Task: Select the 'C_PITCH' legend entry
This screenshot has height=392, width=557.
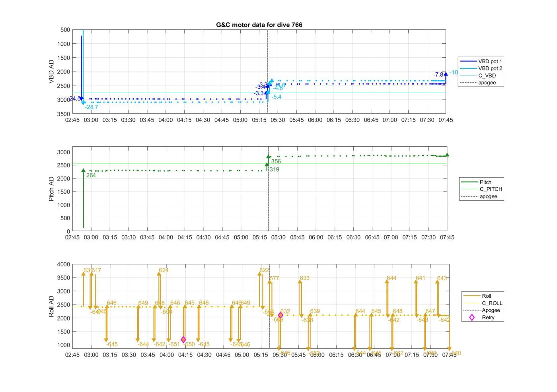Action: [482, 189]
